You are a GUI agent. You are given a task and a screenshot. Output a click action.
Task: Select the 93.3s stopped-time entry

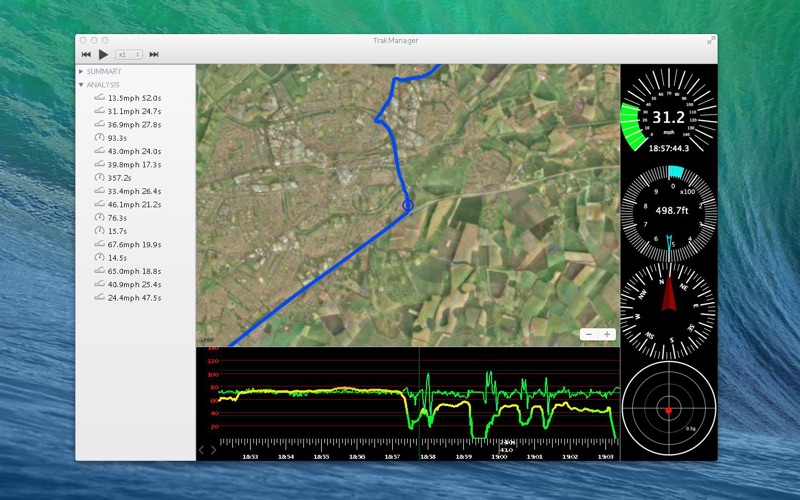[x=117, y=138]
